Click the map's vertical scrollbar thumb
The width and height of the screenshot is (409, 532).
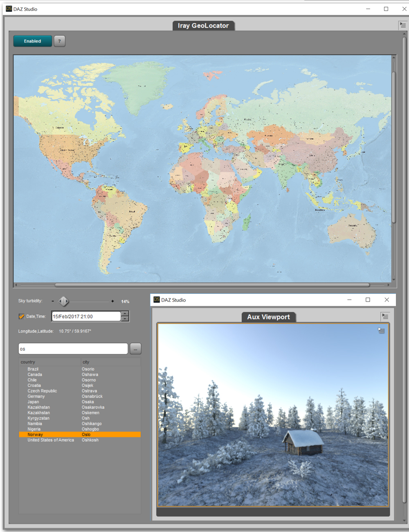[394, 147]
